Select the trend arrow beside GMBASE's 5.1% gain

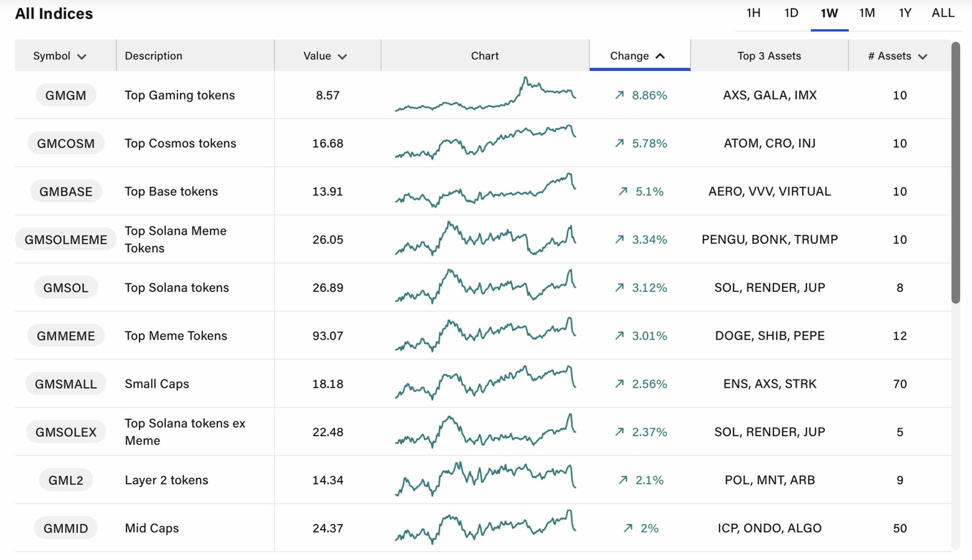click(622, 191)
